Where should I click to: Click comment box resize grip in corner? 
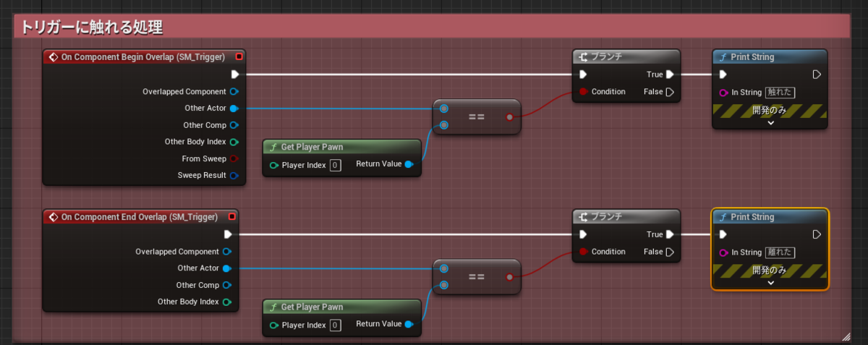click(846, 336)
